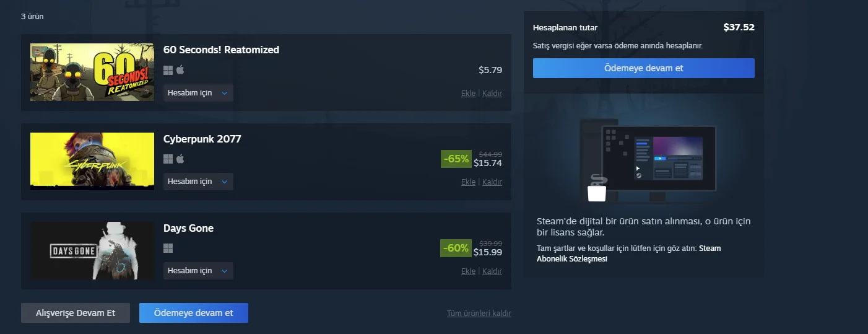Click Windows icon under 60 Seconds! Reatomized
The image size is (868, 334).
pyautogui.click(x=168, y=70)
